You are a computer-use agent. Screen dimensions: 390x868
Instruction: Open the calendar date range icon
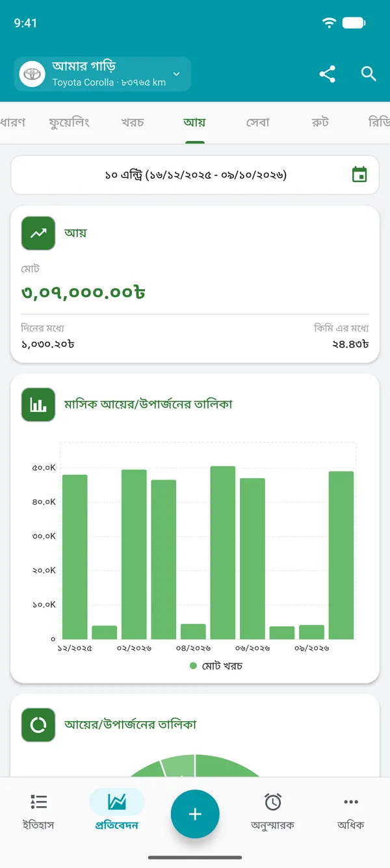pos(359,175)
